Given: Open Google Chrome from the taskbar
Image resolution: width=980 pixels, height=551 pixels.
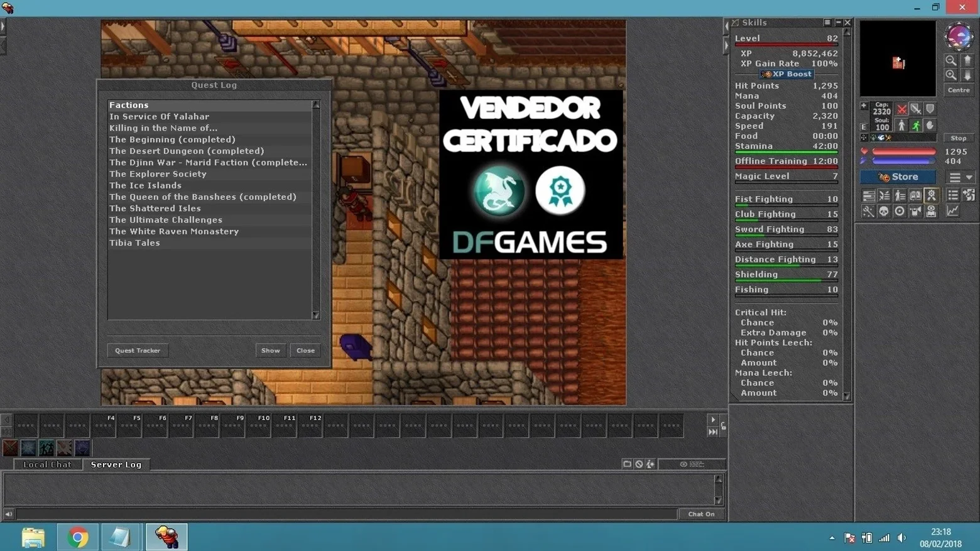Looking at the screenshot, I should point(78,538).
